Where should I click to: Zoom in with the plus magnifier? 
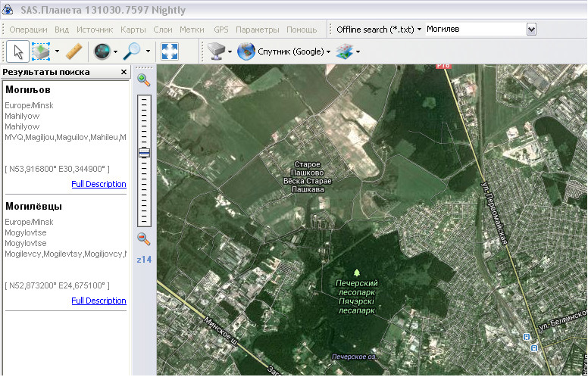143,79
